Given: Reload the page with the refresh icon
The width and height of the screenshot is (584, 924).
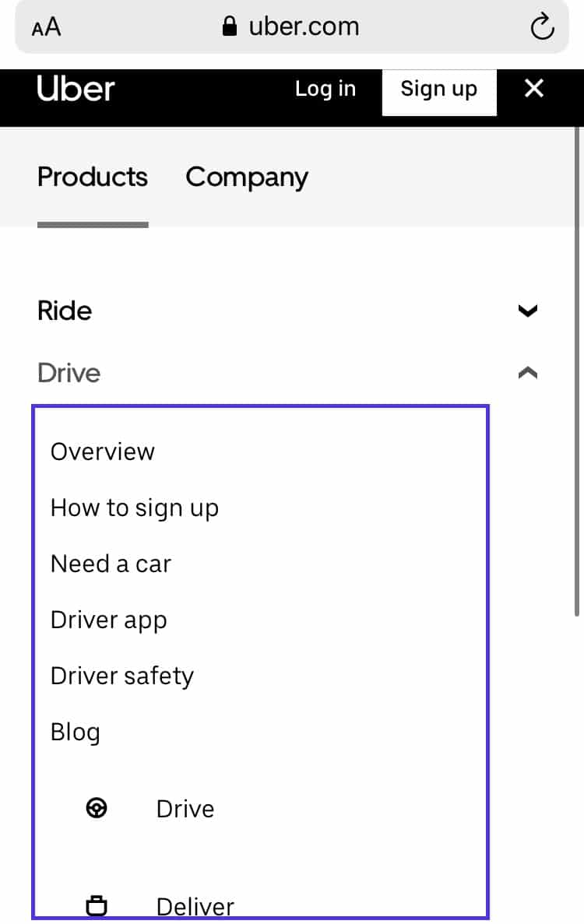Looking at the screenshot, I should 542,26.
